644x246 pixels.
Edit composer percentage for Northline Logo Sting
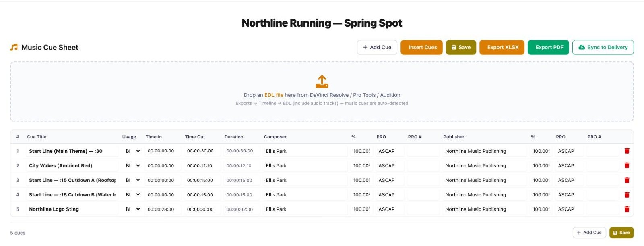tap(361, 209)
